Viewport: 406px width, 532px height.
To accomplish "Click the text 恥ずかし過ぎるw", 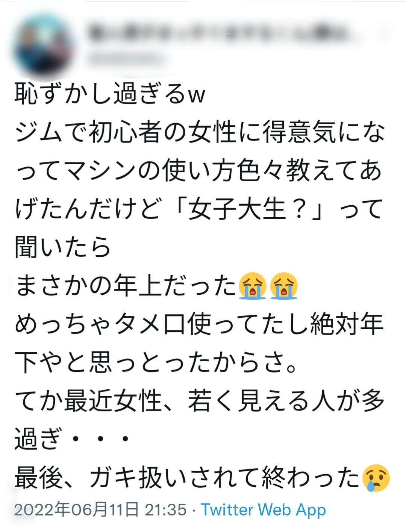I will click(110, 93).
